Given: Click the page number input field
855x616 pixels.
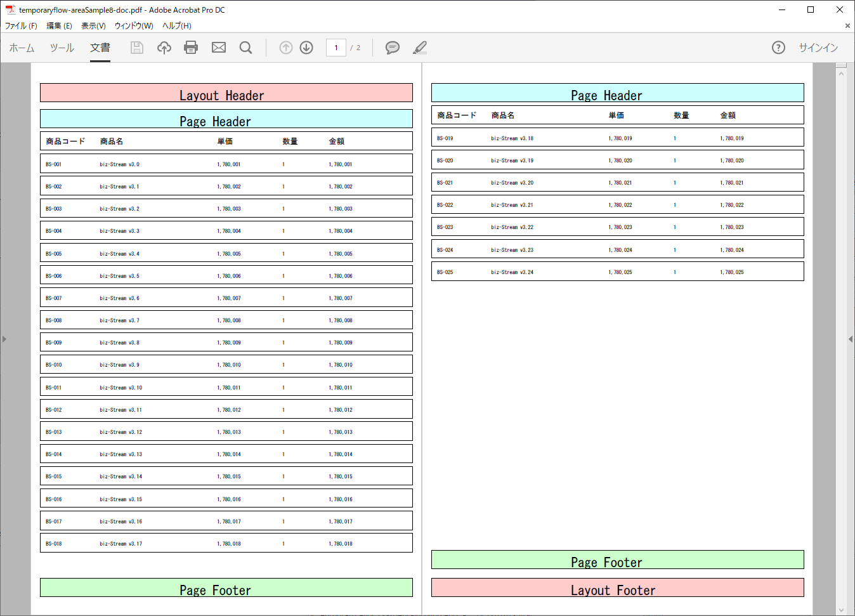Looking at the screenshot, I should (x=336, y=48).
